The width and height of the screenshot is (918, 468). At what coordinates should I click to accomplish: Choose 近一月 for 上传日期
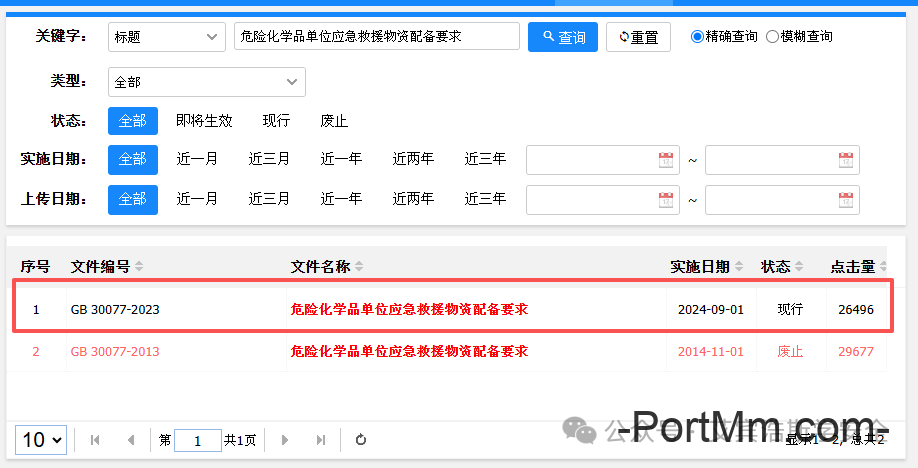click(197, 199)
